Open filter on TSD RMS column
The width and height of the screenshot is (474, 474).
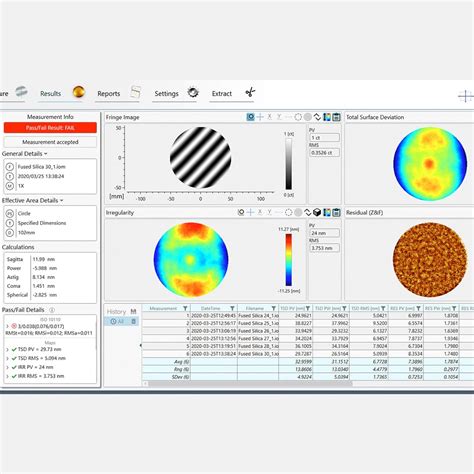pyautogui.click(x=383, y=308)
